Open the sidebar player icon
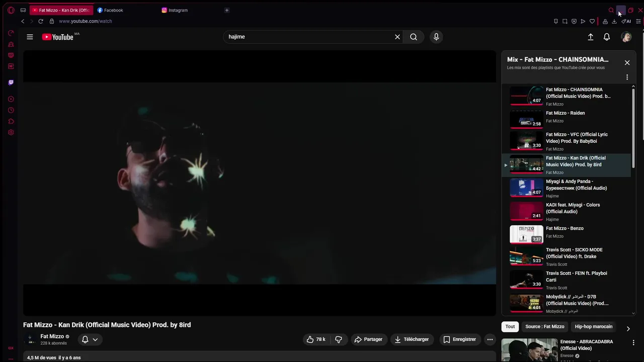The height and width of the screenshot is (362, 644). [11, 99]
